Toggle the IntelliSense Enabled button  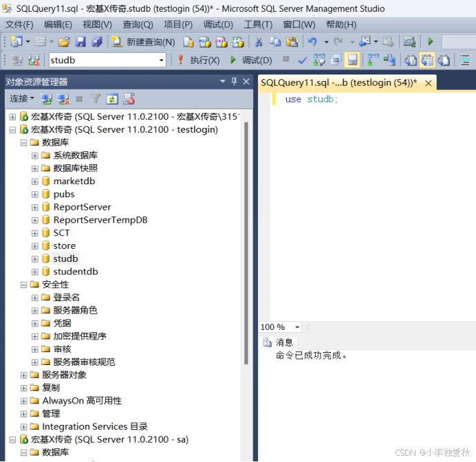coord(352,60)
